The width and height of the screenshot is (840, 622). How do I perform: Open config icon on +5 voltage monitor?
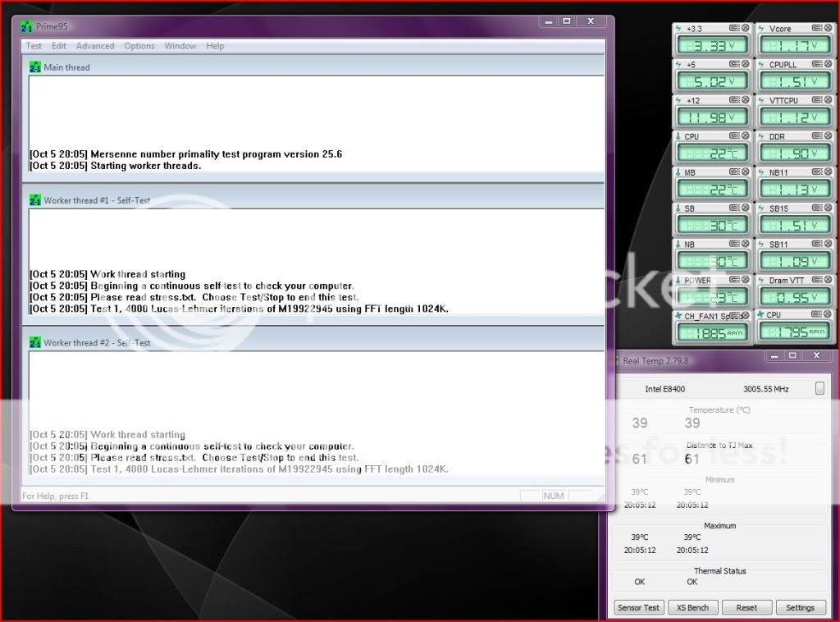coord(734,64)
